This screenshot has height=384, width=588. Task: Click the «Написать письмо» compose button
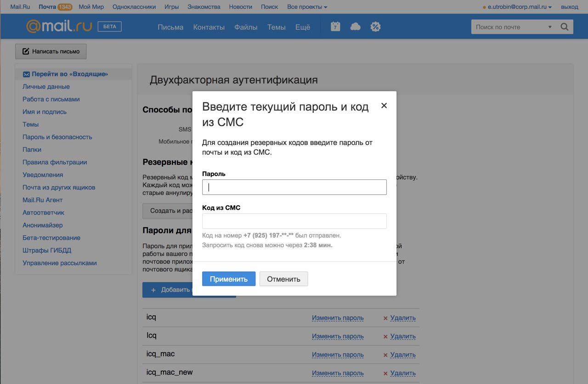(x=51, y=51)
